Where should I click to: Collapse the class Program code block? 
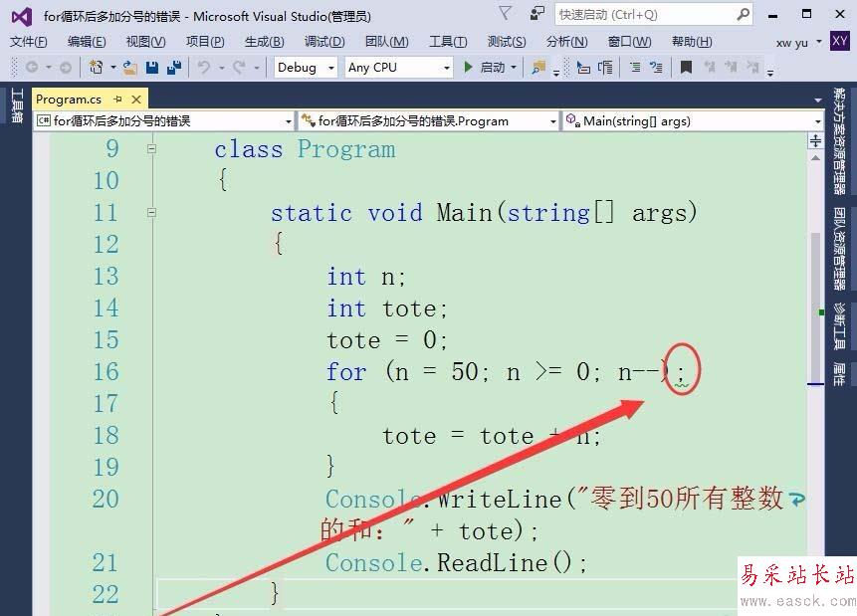pos(152,148)
